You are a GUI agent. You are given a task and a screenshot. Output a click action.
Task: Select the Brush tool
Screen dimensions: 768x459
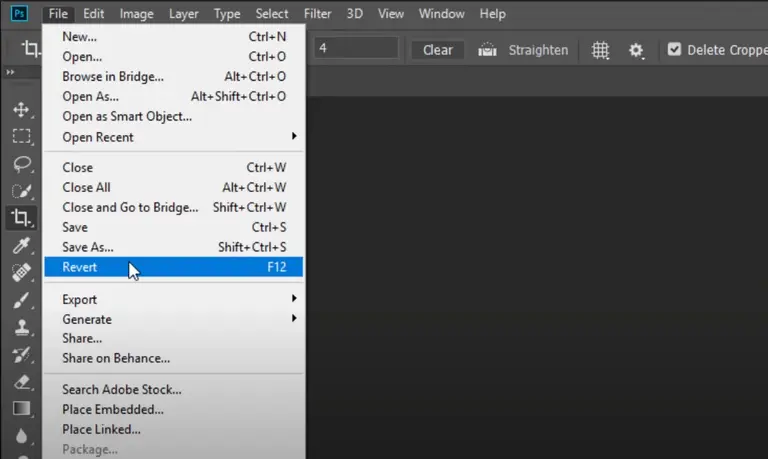22,300
